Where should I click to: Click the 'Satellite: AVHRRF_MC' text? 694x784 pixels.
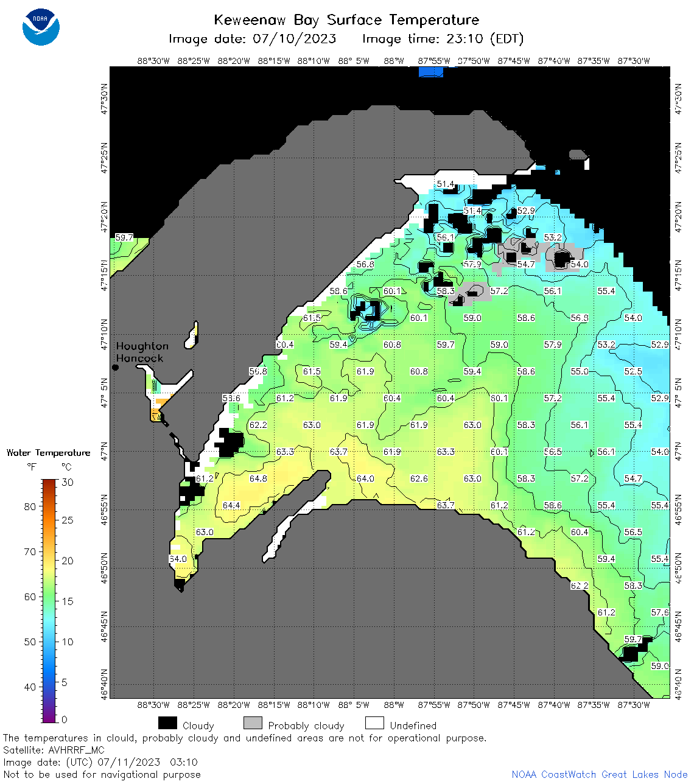(x=54, y=750)
